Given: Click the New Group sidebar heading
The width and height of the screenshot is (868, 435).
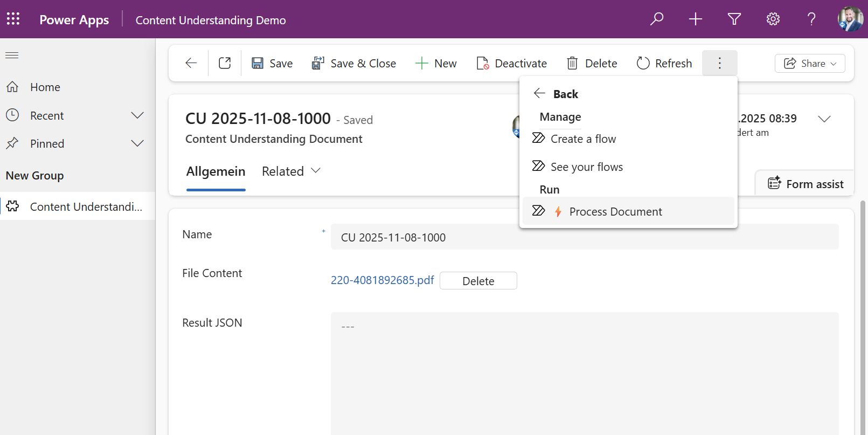Looking at the screenshot, I should pyautogui.click(x=35, y=176).
